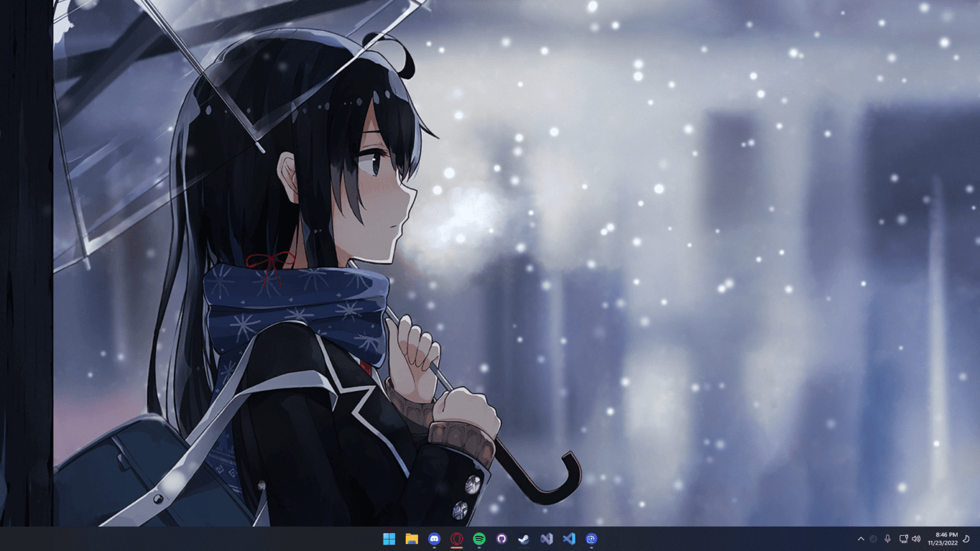The image size is (980, 551).
Task: Expand the hidden system tray icons
Action: pos(861,539)
